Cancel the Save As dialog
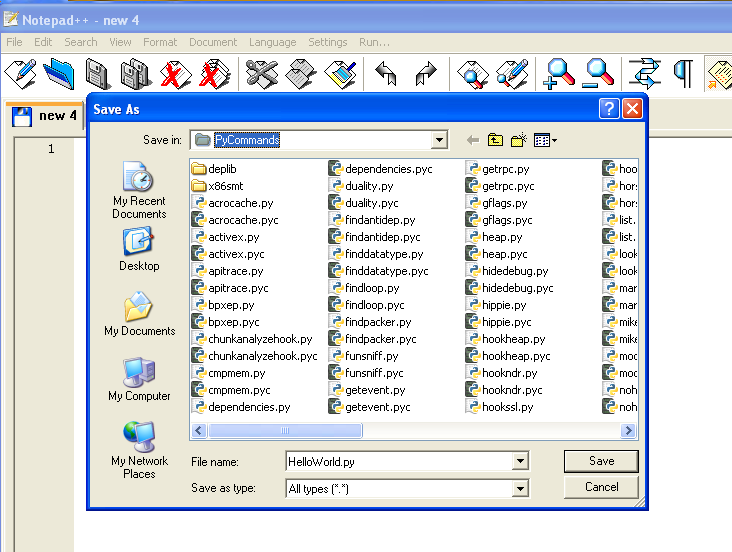 click(x=601, y=487)
